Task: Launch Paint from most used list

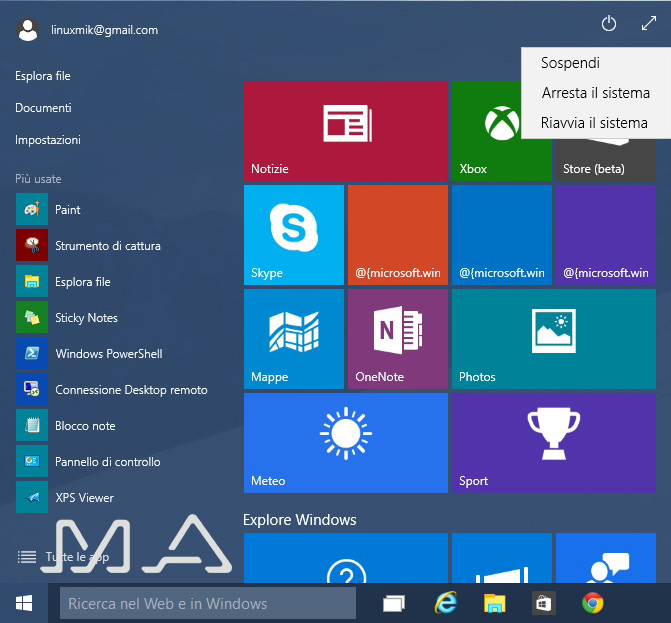Action: (48, 209)
